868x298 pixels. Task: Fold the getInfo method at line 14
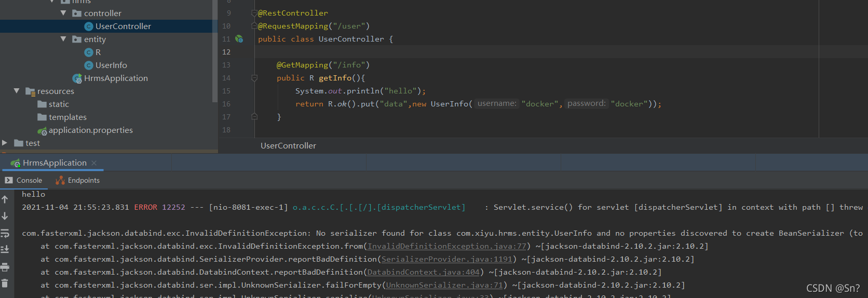[x=254, y=78]
